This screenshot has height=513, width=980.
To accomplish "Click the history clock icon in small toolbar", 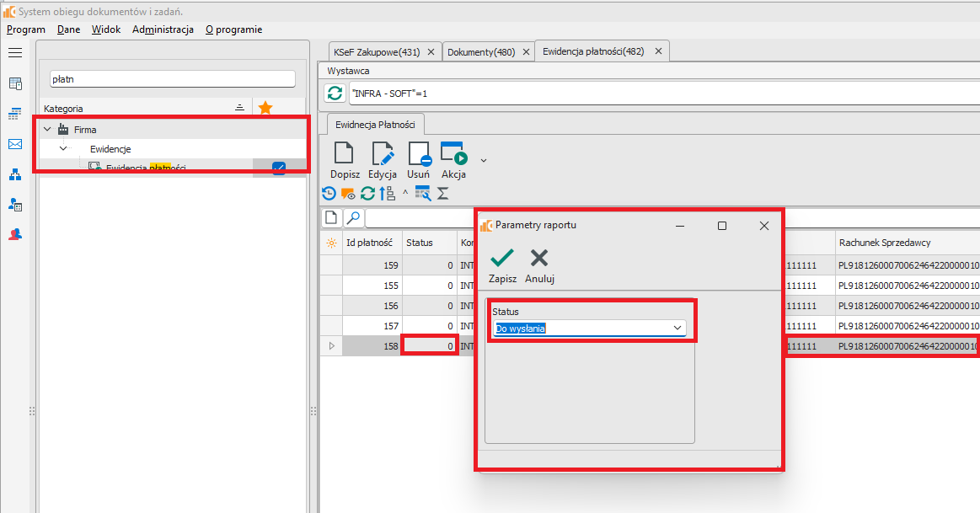I will coord(329,193).
